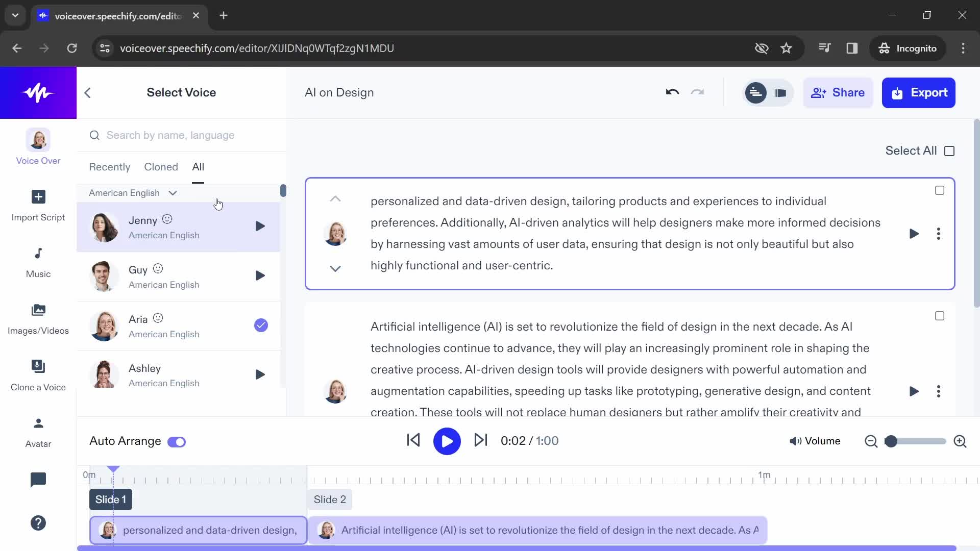Switch to the Recently used voices tab
Viewport: 980px width, 551px height.
click(110, 167)
